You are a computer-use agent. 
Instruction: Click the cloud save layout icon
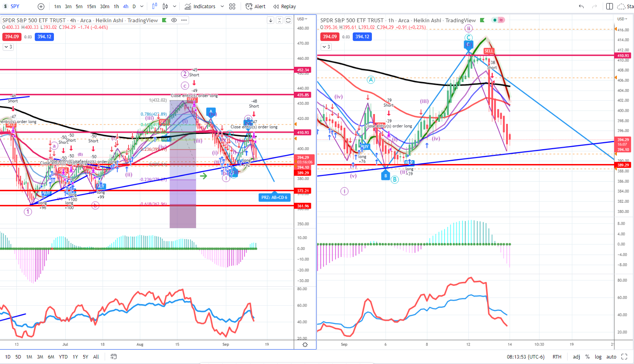point(621,6)
